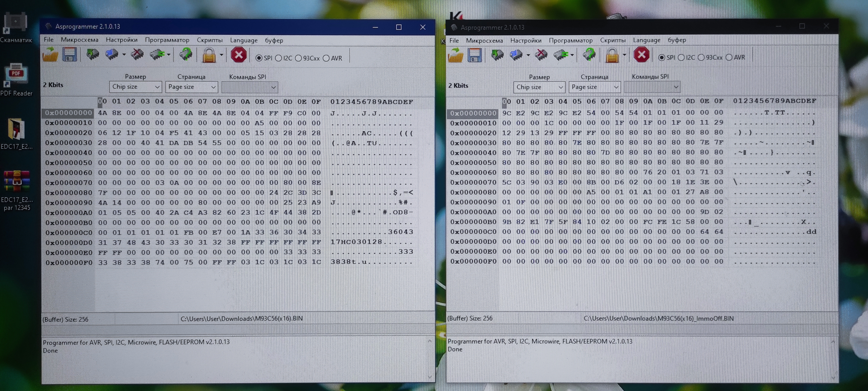Viewport: 868px width, 391px height.
Task: Select the AVR radio button in left window
Action: point(326,58)
